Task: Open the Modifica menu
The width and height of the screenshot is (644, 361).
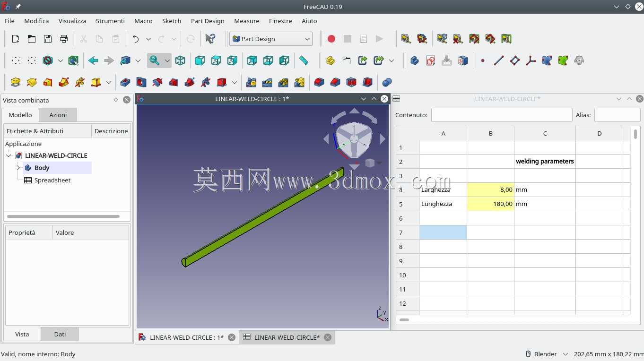Action: click(36, 21)
